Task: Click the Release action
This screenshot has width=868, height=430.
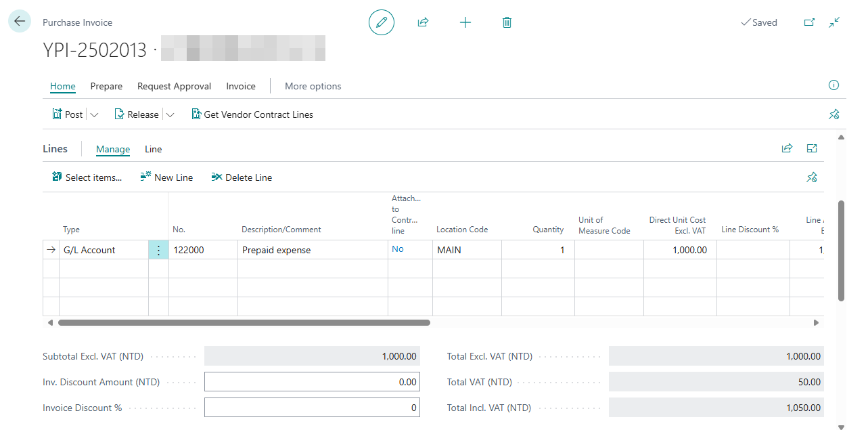Action: [137, 114]
